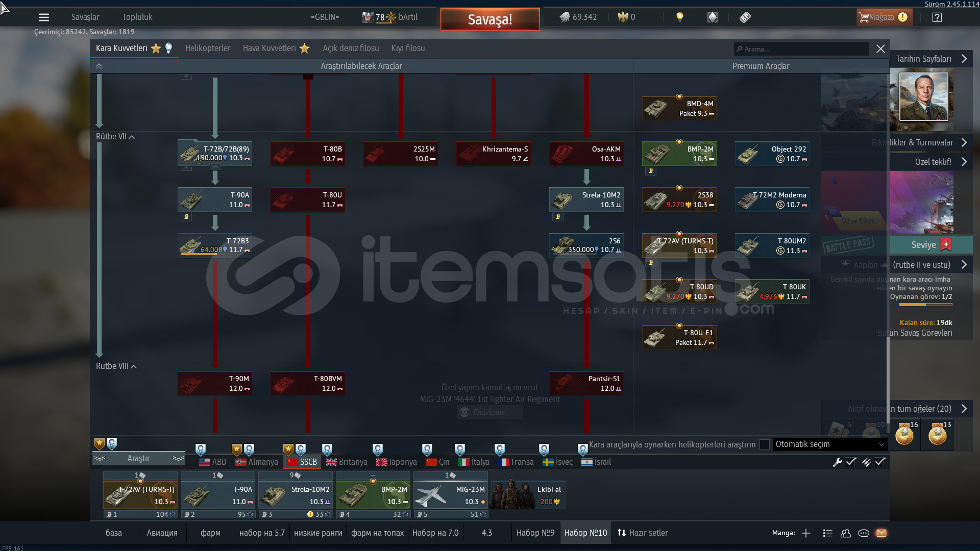The image size is (980, 551).
Task: Click the Savaşa! battle button
Action: pos(490,19)
